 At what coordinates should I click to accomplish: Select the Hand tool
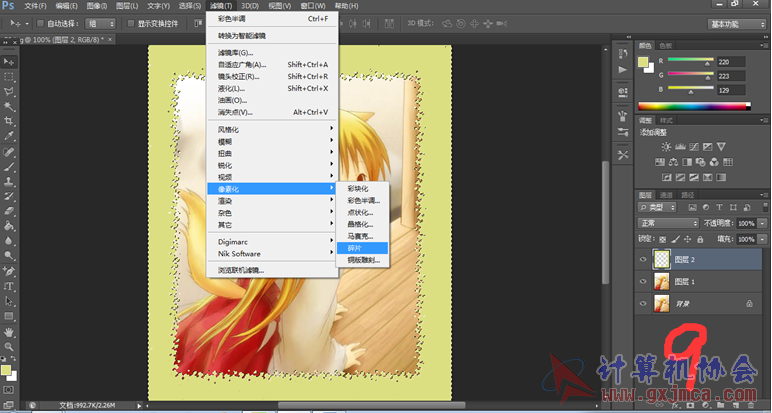[x=9, y=332]
